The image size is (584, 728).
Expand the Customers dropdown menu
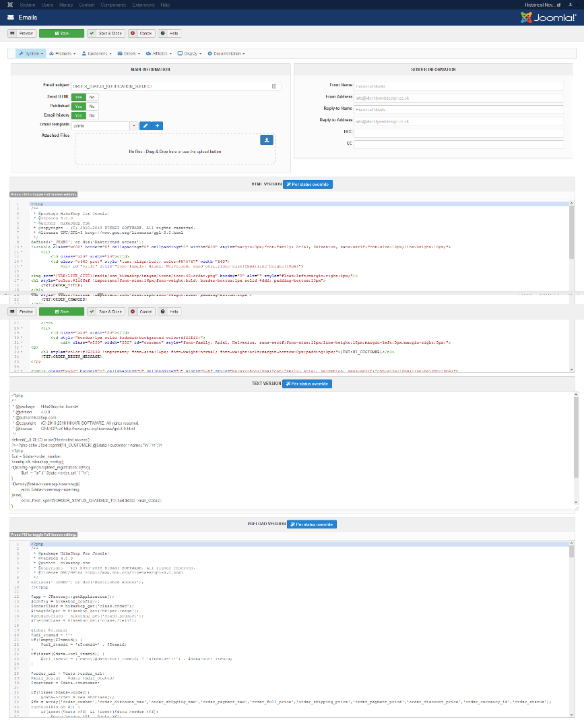[96, 54]
